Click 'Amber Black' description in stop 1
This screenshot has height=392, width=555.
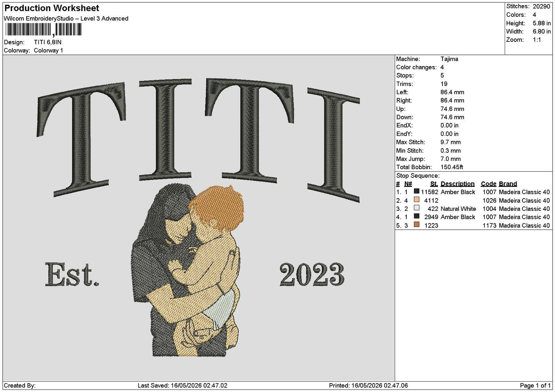(458, 192)
